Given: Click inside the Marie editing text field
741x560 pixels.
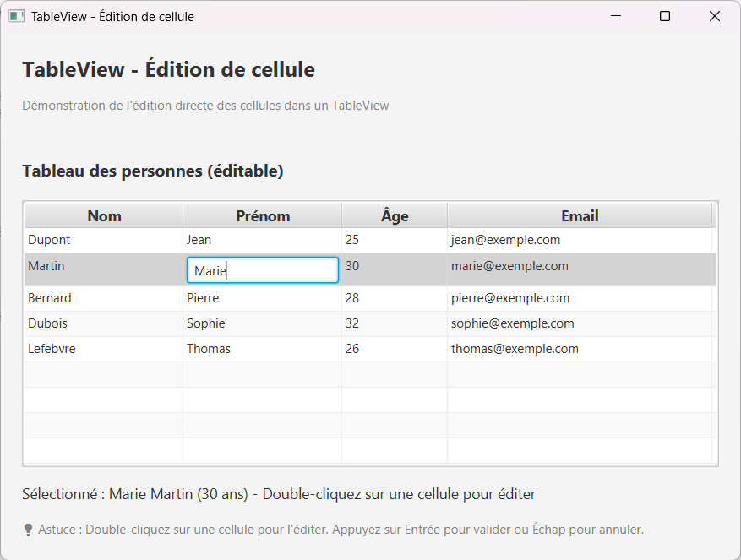Looking at the screenshot, I should tap(262, 269).
